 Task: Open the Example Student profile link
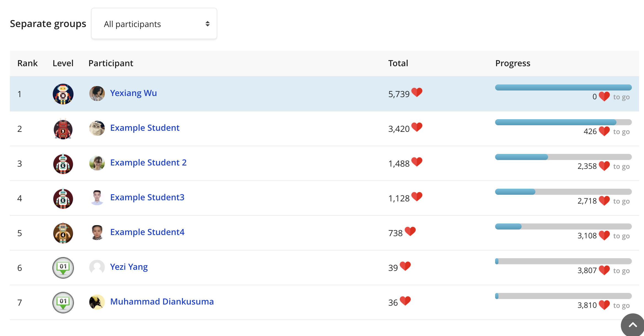point(145,128)
